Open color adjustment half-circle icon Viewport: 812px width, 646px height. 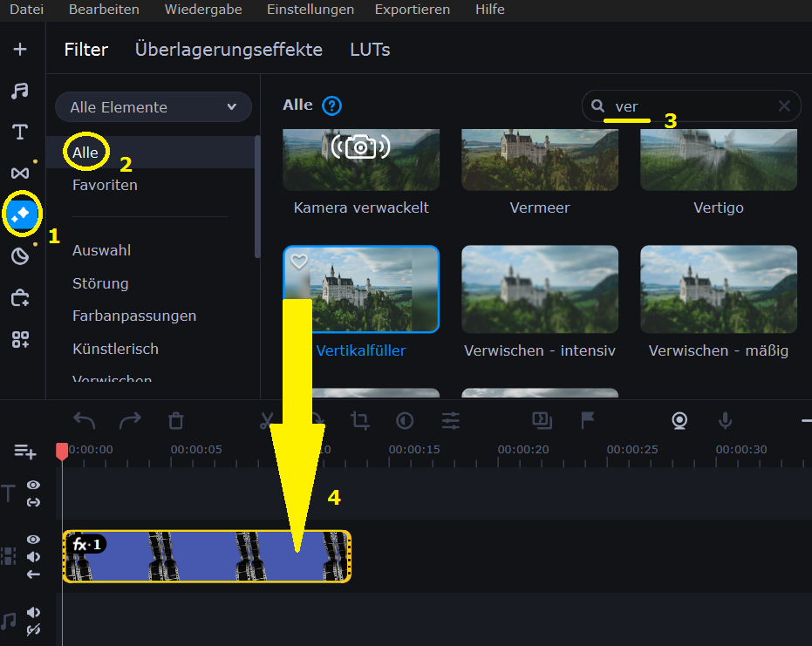[x=405, y=420]
